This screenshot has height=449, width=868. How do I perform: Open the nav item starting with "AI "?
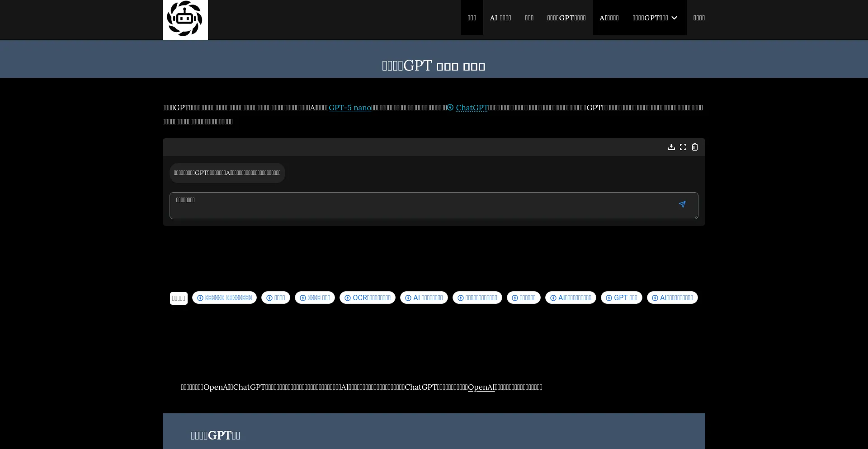point(500,18)
